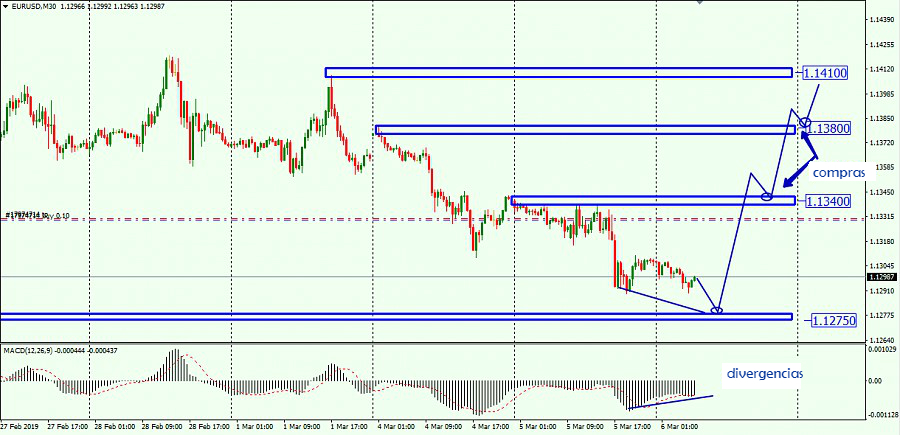This screenshot has height=435, width=900.
Task: Click the 1.13400 price level label
Action: 829,201
